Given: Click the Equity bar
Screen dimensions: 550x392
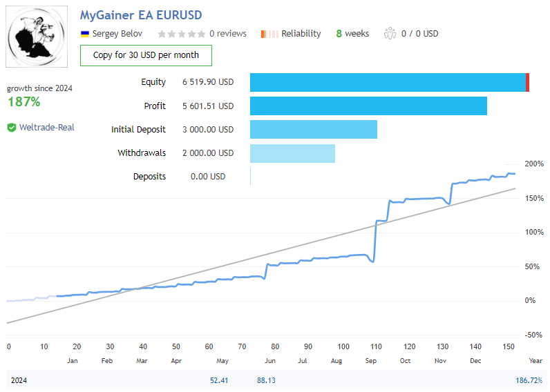Looking at the screenshot, I should (389, 82).
